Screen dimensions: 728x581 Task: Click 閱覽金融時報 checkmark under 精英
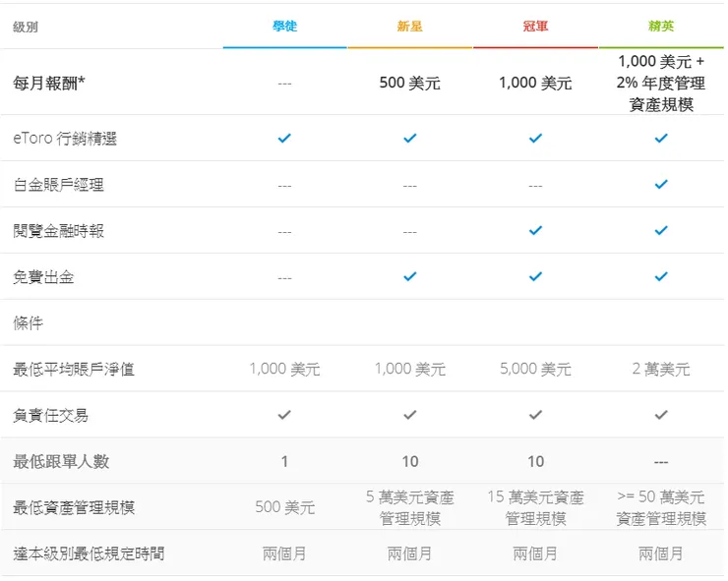pyautogui.click(x=661, y=230)
